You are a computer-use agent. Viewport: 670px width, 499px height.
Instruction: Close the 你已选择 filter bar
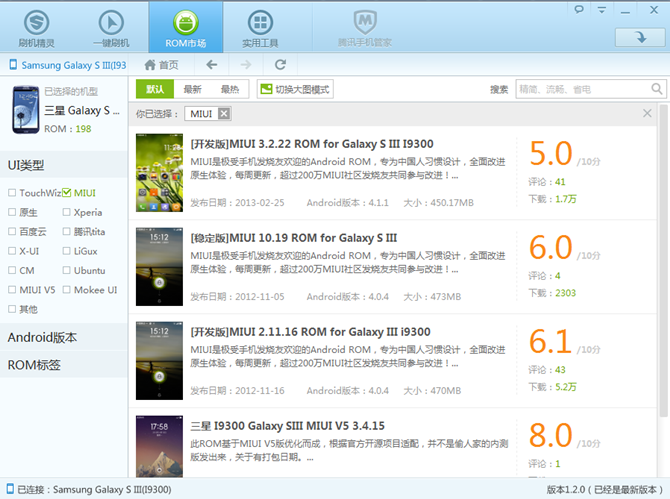pyautogui.click(x=647, y=113)
